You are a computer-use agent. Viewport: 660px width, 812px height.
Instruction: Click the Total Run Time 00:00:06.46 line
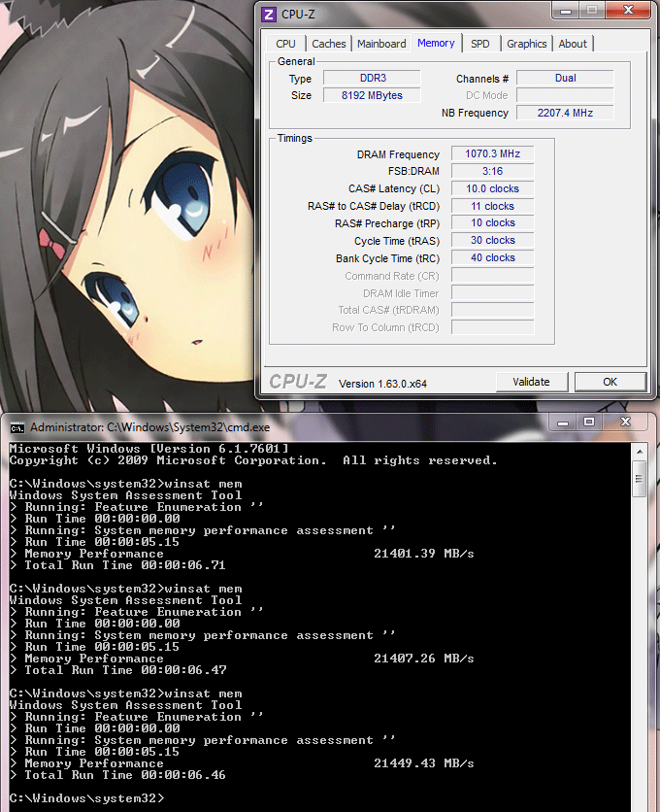pos(117,775)
